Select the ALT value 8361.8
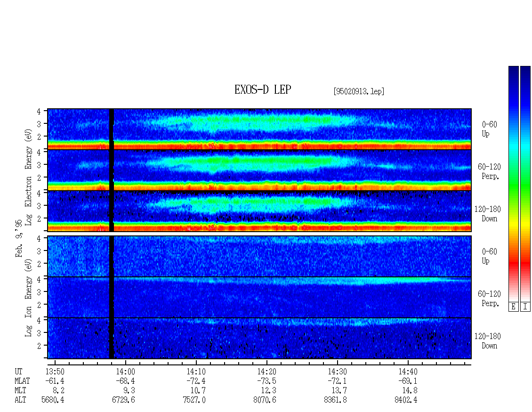Image resolution: width=532 pixels, height=412 pixels. pos(335,400)
